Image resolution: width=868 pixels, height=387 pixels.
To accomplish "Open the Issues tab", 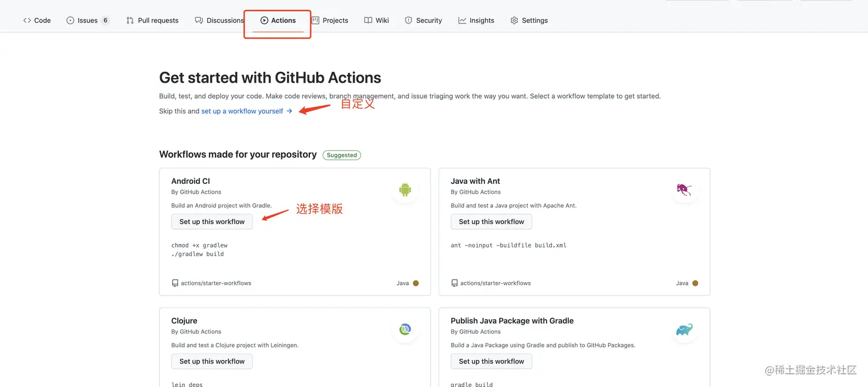I will [x=88, y=20].
